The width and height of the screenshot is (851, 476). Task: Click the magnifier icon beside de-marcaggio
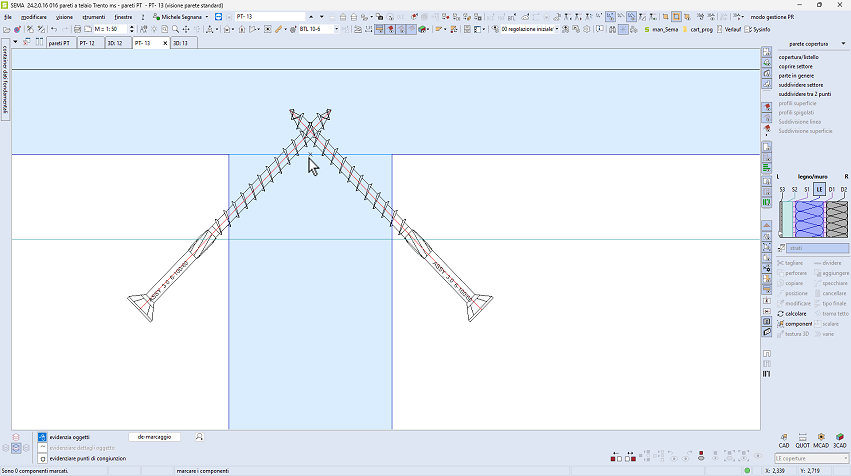coord(200,437)
